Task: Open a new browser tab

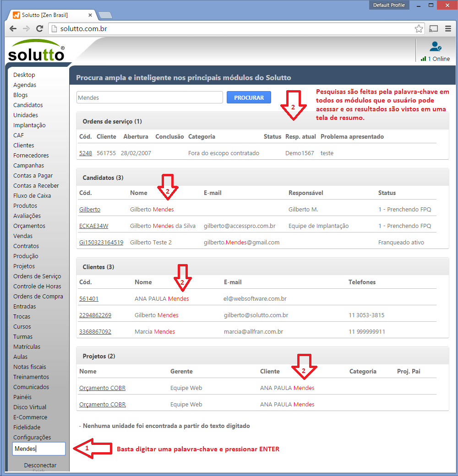Action: [105, 15]
